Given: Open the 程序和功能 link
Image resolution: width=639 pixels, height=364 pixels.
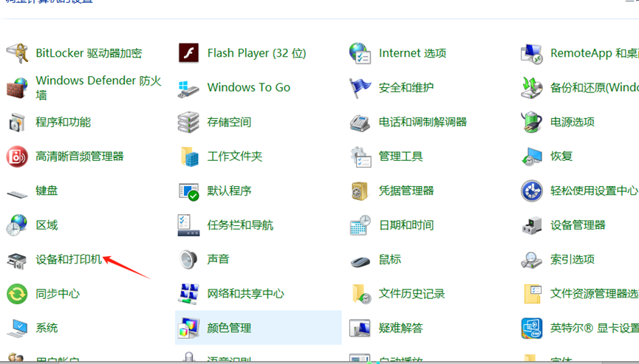Looking at the screenshot, I should [x=64, y=122].
